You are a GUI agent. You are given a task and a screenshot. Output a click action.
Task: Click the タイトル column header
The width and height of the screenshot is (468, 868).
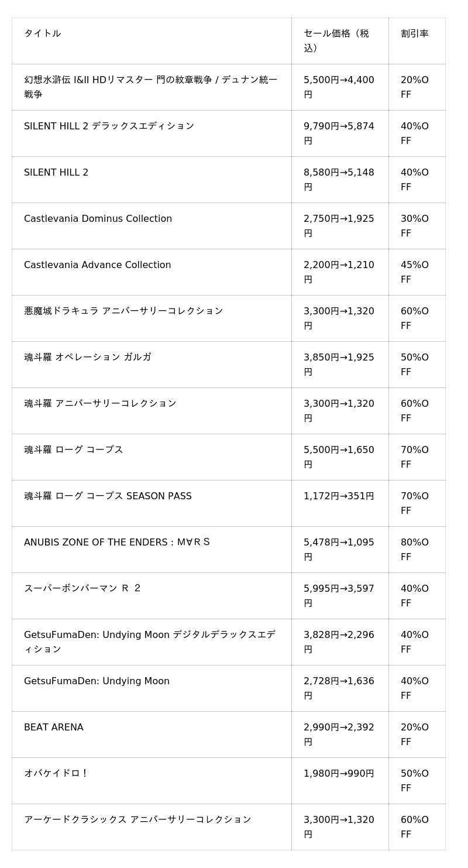point(43,34)
